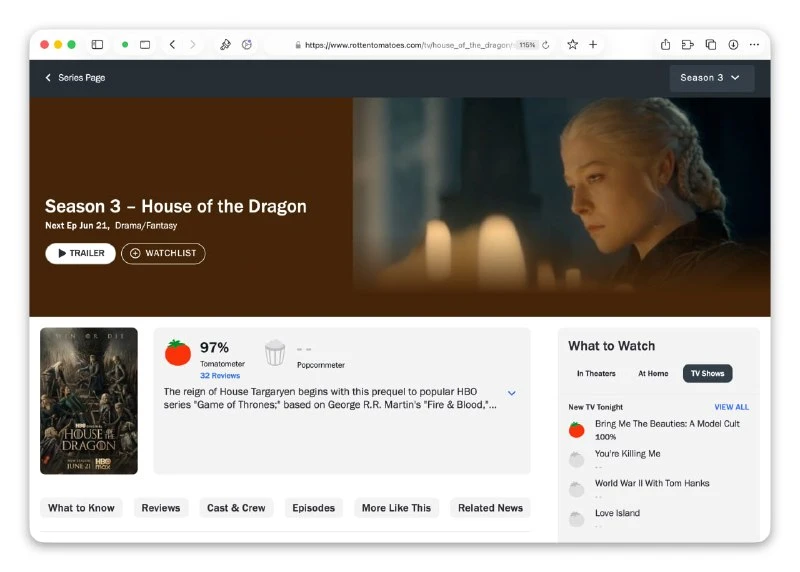
Task: Open the browser more options ellipsis
Action: (x=754, y=44)
